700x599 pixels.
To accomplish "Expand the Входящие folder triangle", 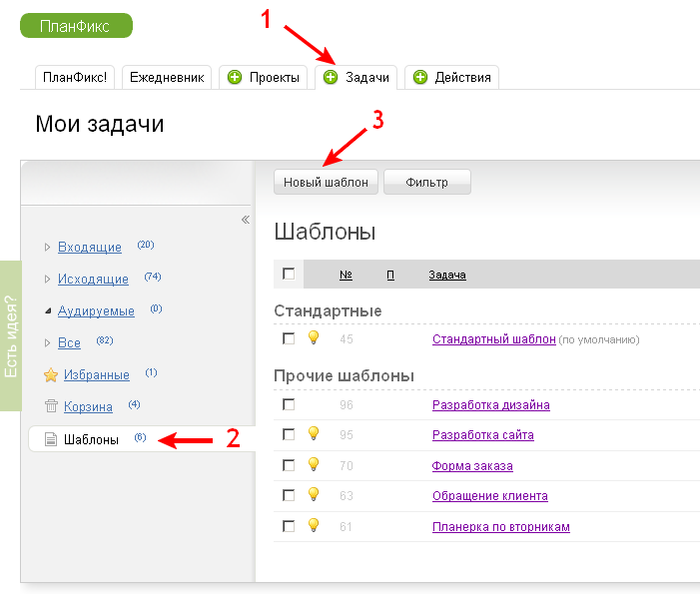I will pyautogui.click(x=48, y=247).
